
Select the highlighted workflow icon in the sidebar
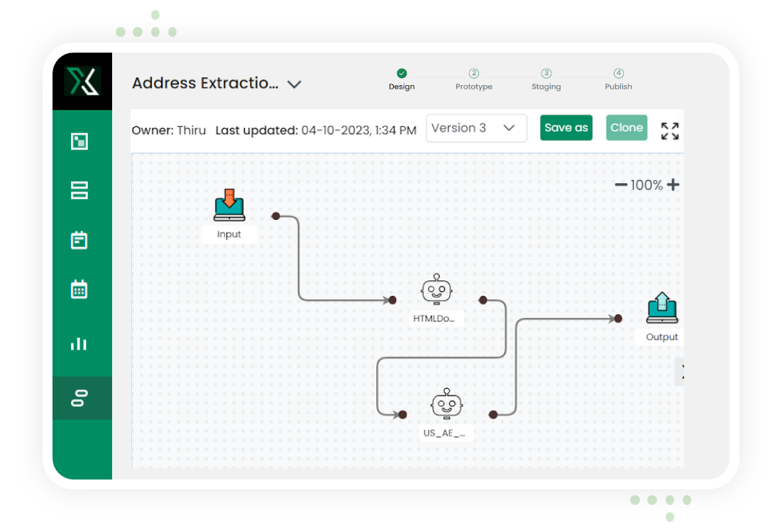click(80, 398)
